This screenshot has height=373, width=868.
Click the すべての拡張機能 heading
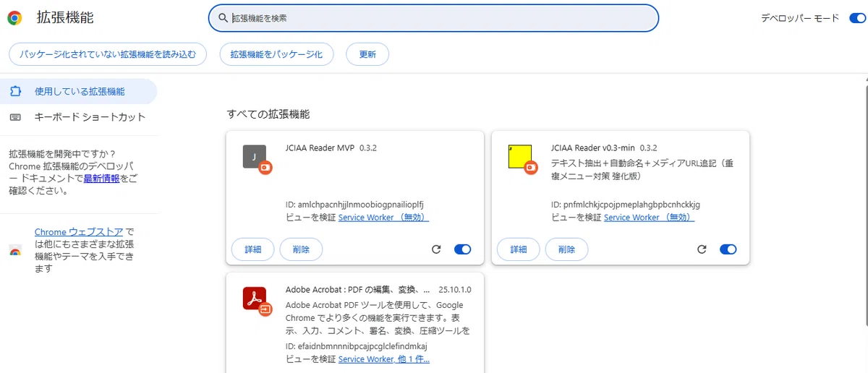point(268,114)
